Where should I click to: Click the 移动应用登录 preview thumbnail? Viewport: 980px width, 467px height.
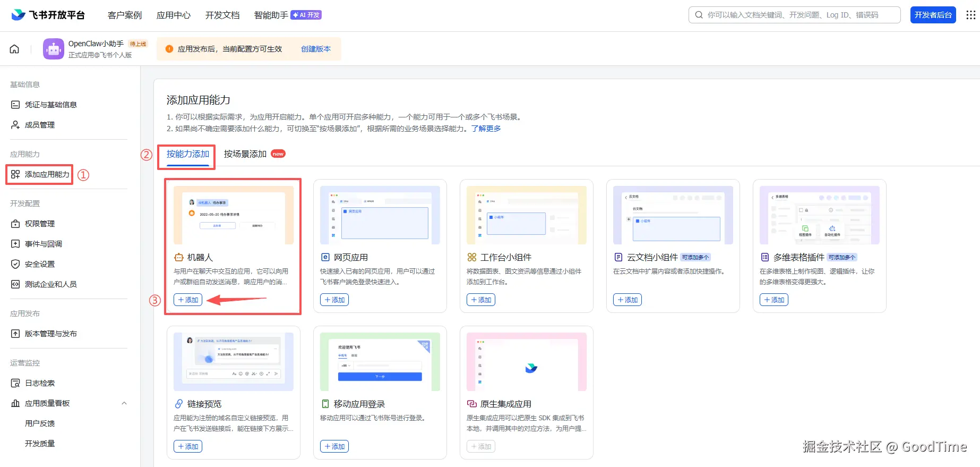click(x=380, y=362)
